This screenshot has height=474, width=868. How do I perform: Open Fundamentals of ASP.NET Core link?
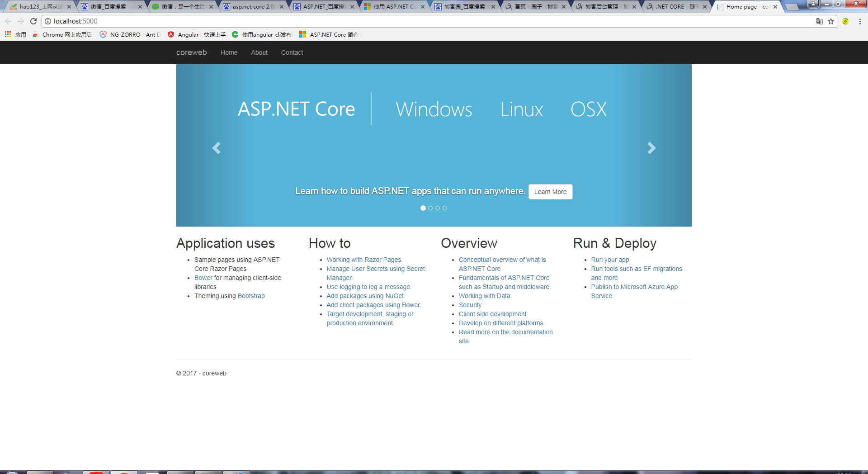click(x=505, y=282)
